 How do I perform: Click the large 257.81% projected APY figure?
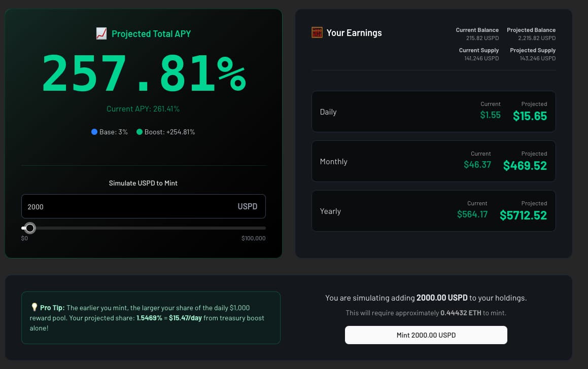click(144, 72)
